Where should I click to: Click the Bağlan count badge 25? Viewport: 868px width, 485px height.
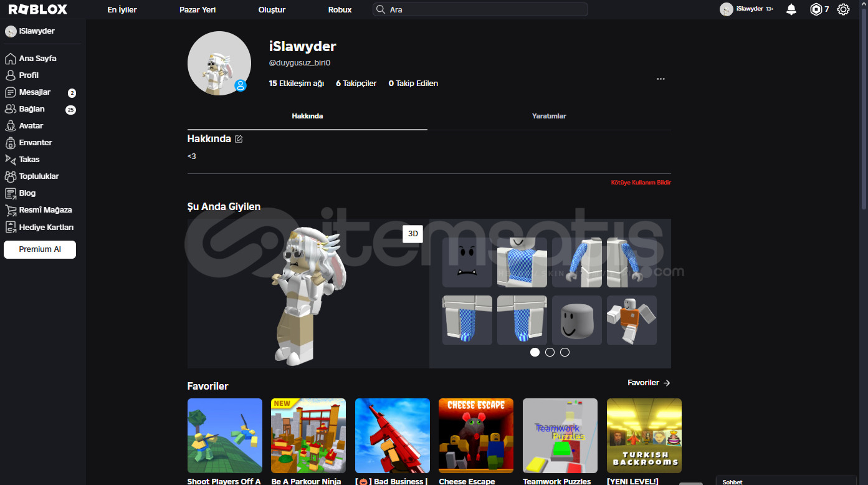click(x=70, y=110)
